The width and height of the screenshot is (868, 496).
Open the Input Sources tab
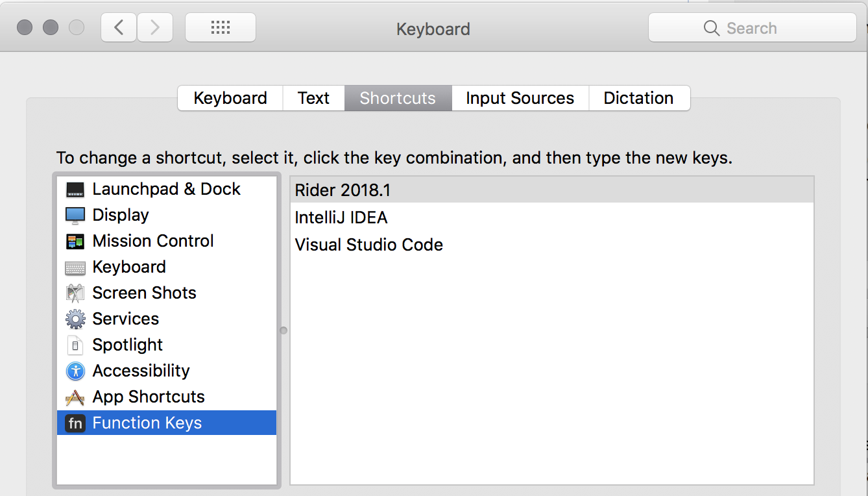click(520, 97)
